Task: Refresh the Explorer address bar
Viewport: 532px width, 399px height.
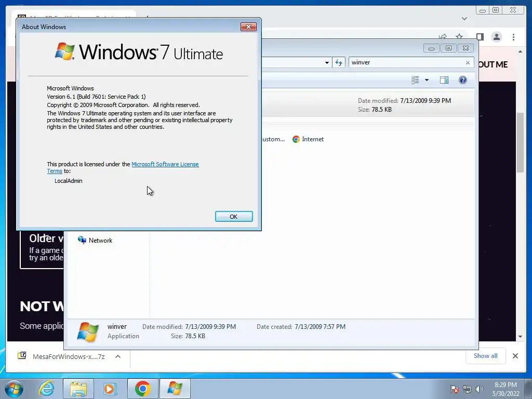Action: click(x=339, y=62)
